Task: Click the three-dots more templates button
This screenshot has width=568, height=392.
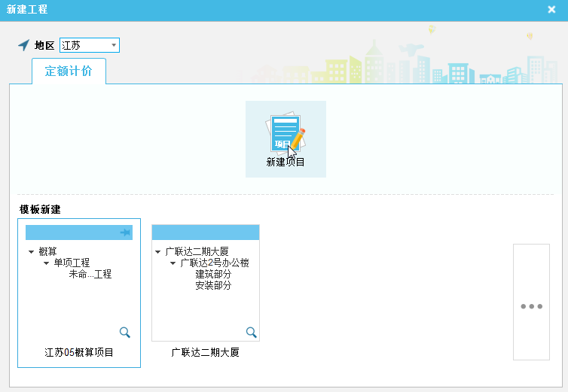Action: click(531, 306)
